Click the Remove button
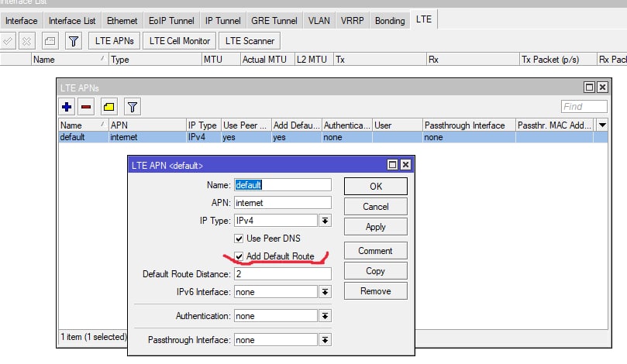This screenshot has width=627, height=364. click(x=375, y=291)
